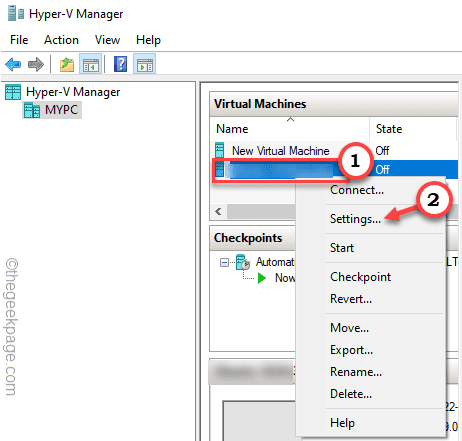Image resolution: width=462 pixels, height=441 pixels.
Task: Click the left scroll arrow of VM list
Action: (x=218, y=211)
